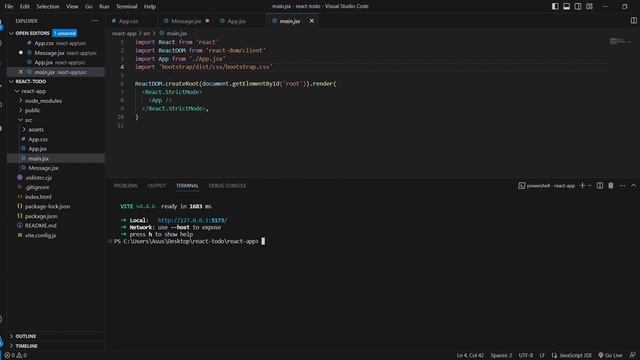Expand the public folder
The width and height of the screenshot is (640, 360).
[33, 111]
